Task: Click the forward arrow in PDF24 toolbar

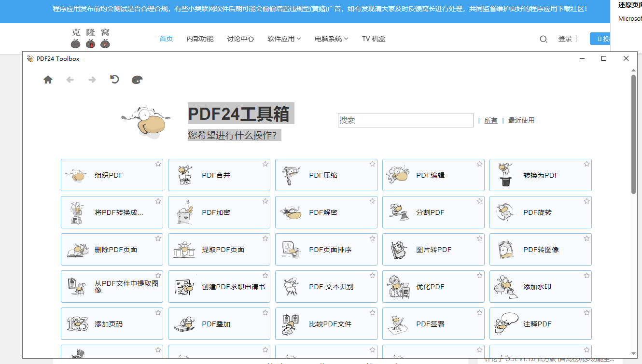Action: pos(92,80)
